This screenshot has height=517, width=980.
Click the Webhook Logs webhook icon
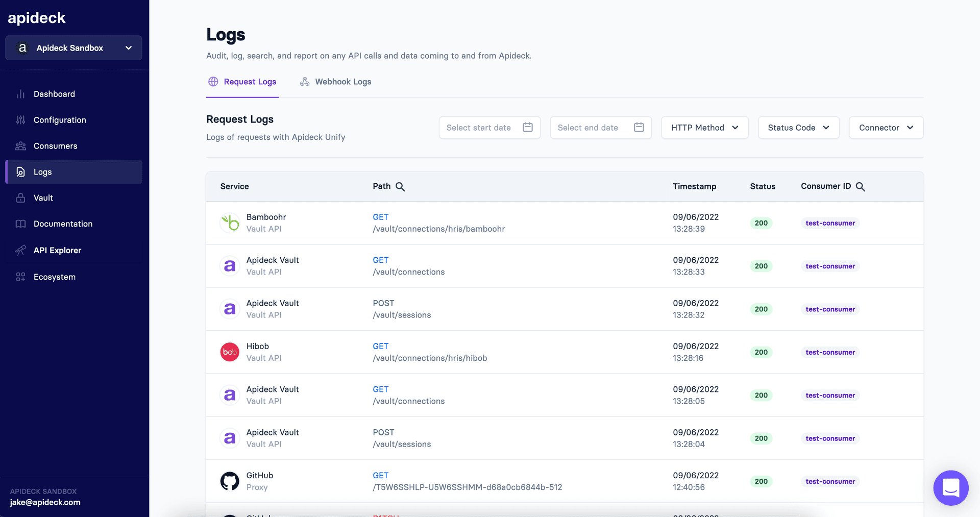coord(305,82)
